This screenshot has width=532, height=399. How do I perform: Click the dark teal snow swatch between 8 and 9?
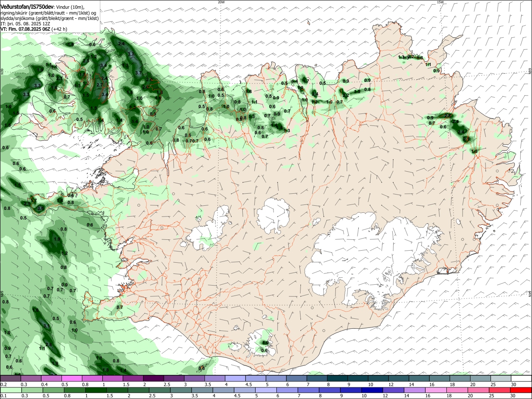pyautogui.click(x=337, y=379)
